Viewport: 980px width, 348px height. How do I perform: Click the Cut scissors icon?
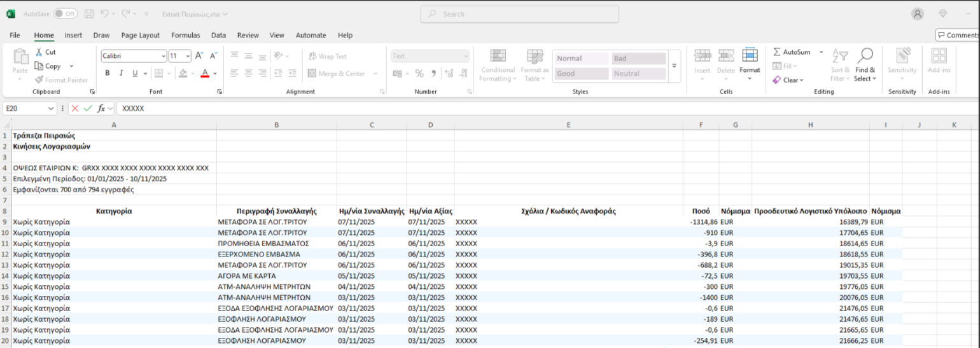[39, 52]
